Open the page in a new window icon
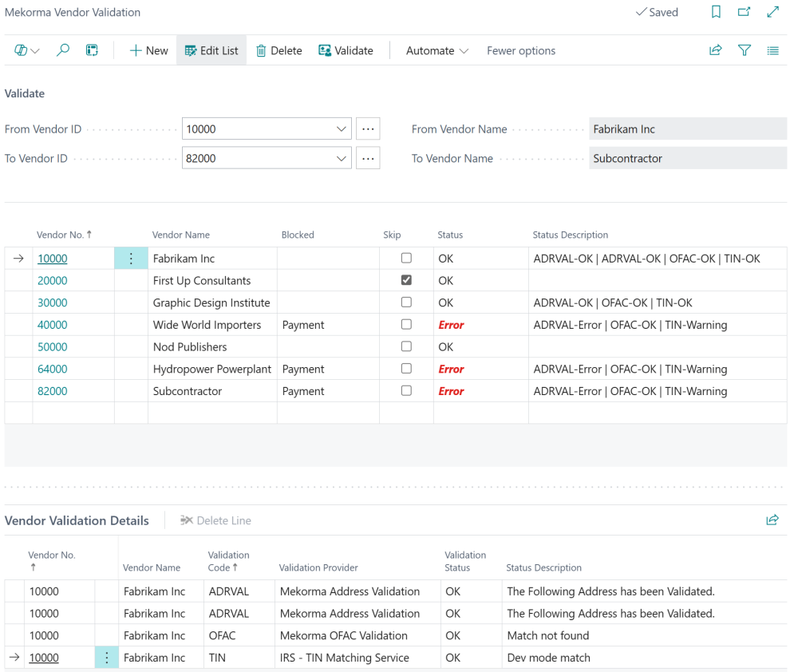This screenshot has height=672, width=798. point(744,12)
